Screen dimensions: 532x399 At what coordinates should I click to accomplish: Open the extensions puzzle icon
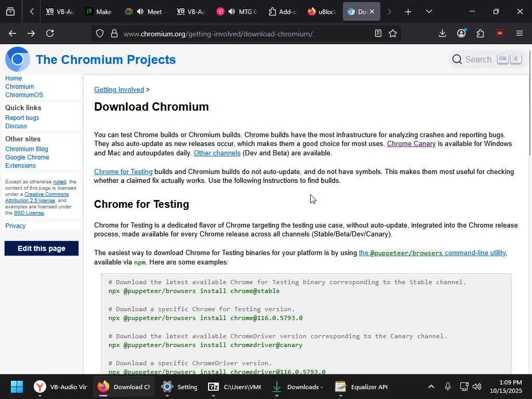(480, 33)
